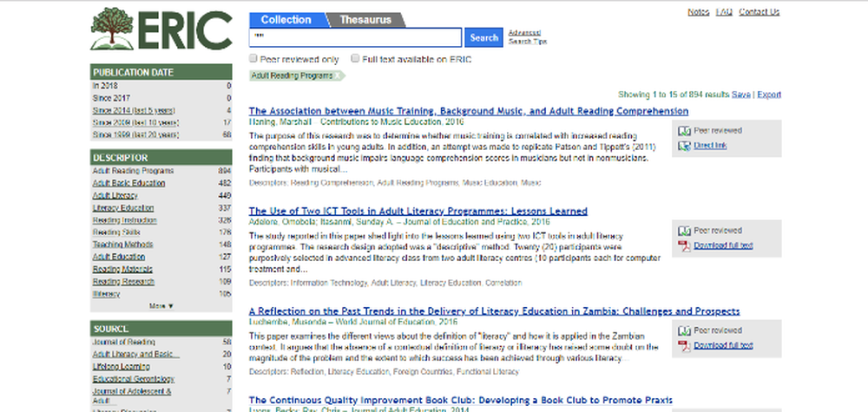Filter by Literacy Education descriptor
Screen dimensions: 868x412
click(x=123, y=208)
